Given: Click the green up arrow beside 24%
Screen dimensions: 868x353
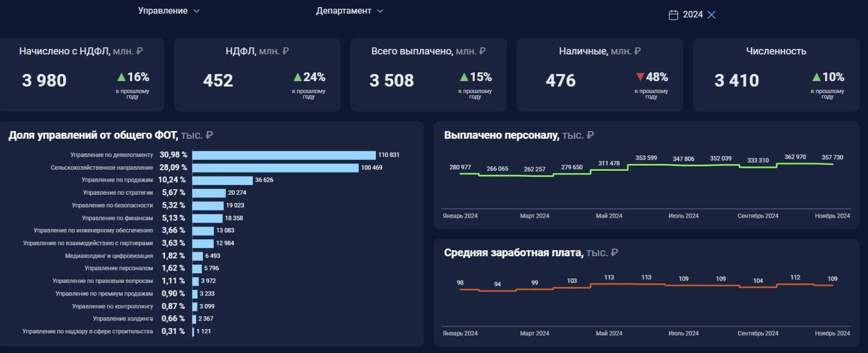Looking at the screenshot, I should (x=297, y=77).
